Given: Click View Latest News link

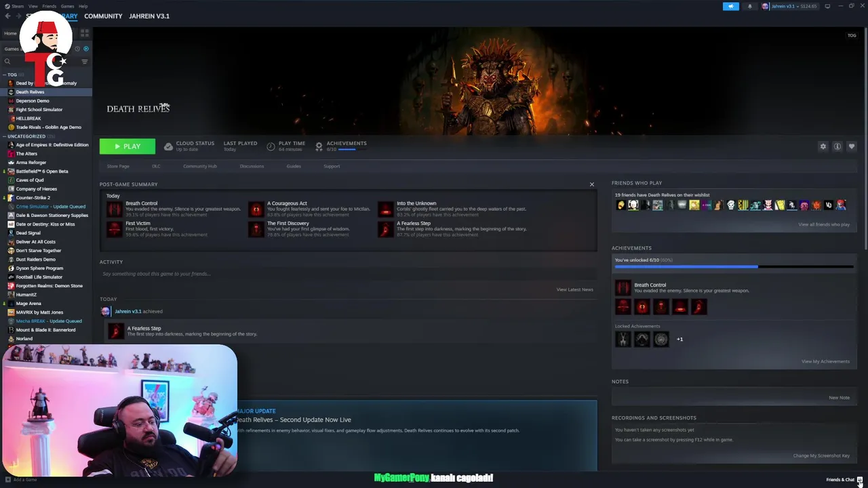Looking at the screenshot, I should pos(575,289).
